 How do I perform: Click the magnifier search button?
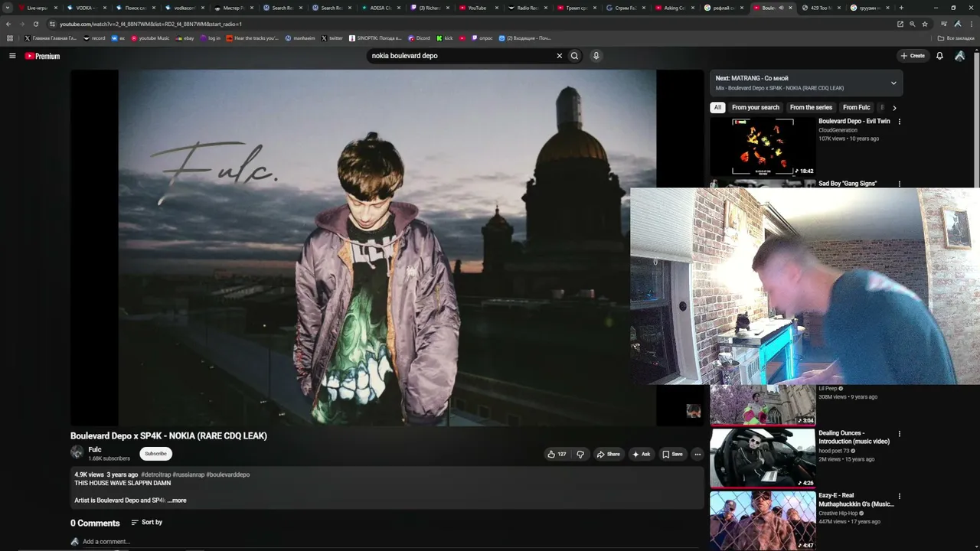[x=574, y=56]
